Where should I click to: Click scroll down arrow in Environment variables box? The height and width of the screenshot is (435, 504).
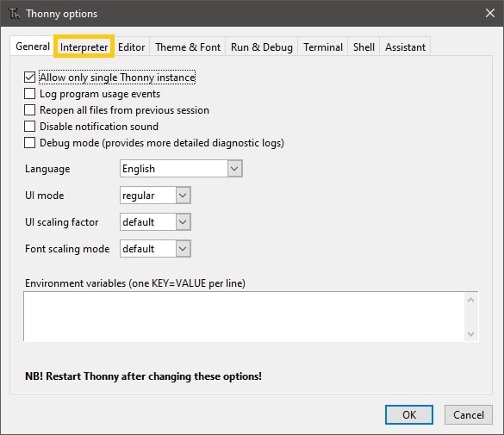pyautogui.click(x=471, y=334)
